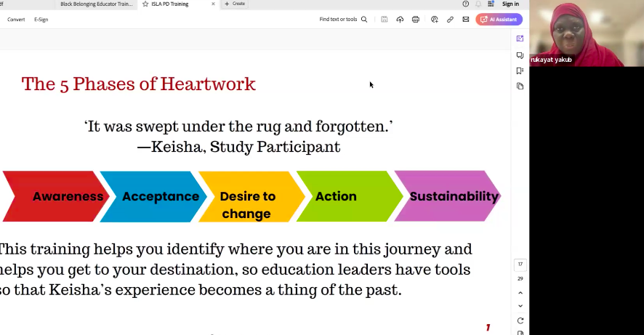
Task: Click the request e-signature icon
Action: (x=435, y=20)
